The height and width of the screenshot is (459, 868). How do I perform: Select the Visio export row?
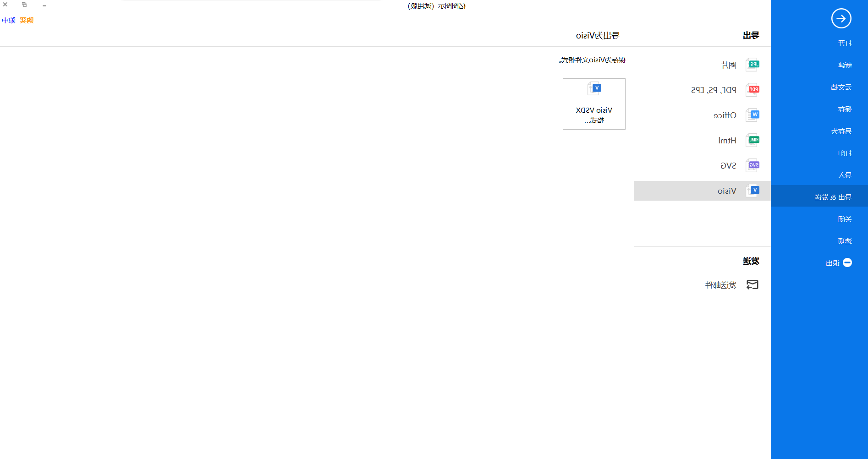[702, 191]
